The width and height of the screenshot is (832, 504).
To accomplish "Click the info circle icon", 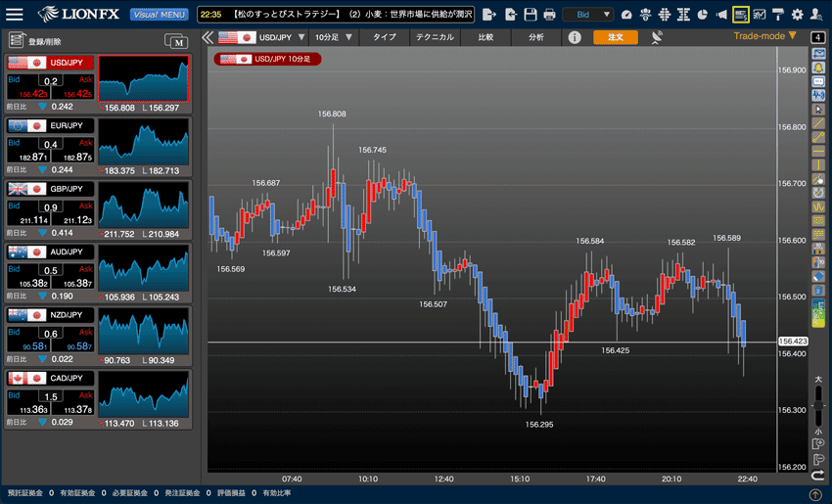I will (x=575, y=37).
